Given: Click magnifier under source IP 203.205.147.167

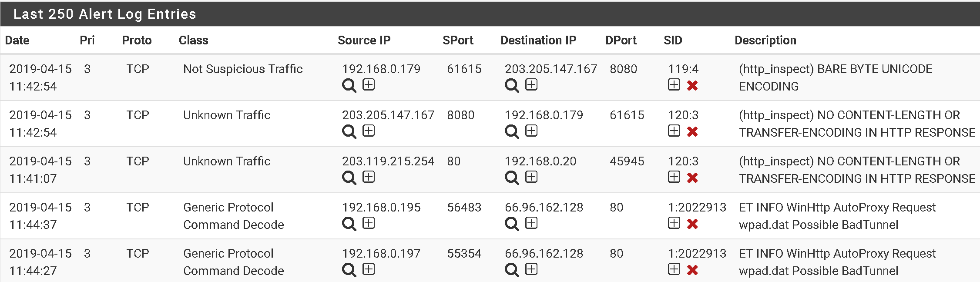Looking at the screenshot, I should (x=349, y=131).
